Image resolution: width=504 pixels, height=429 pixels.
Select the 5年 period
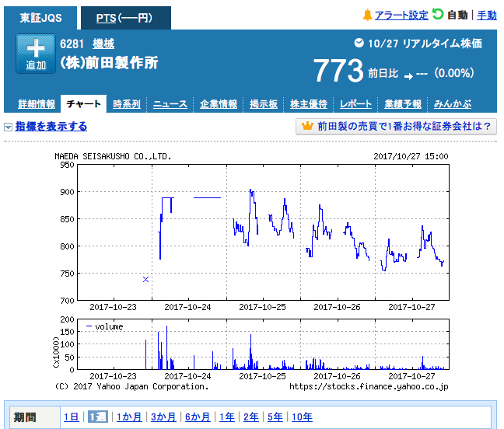click(x=275, y=417)
